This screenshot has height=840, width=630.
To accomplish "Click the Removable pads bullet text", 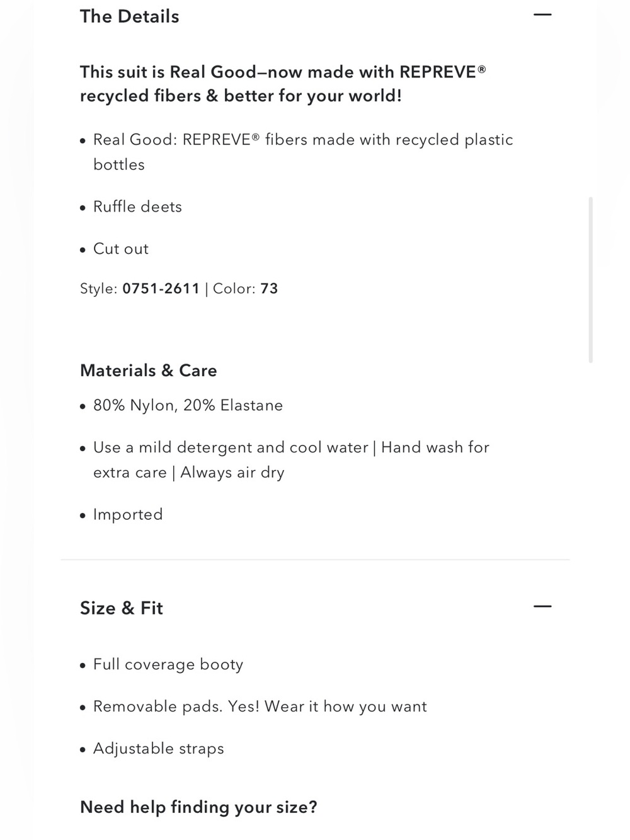I will 260,707.
